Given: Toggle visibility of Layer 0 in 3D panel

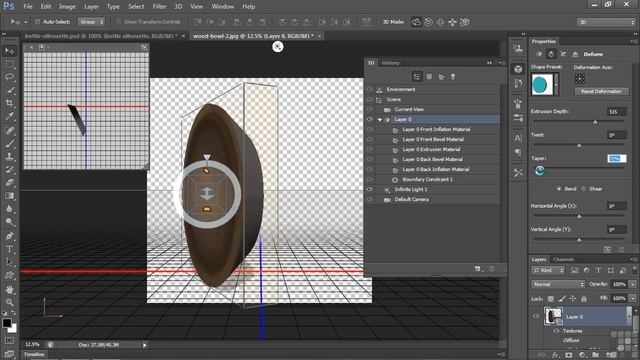Looking at the screenshot, I should coord(369,120).
